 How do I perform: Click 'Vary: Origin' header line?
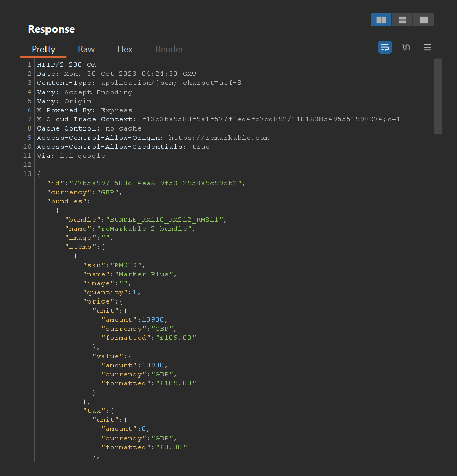(64, 101)
